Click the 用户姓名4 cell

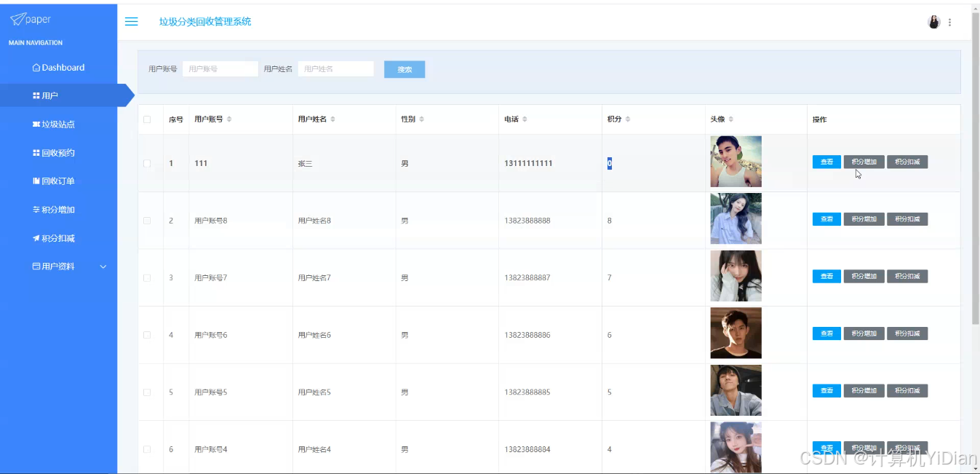click(x=314, y=449)
